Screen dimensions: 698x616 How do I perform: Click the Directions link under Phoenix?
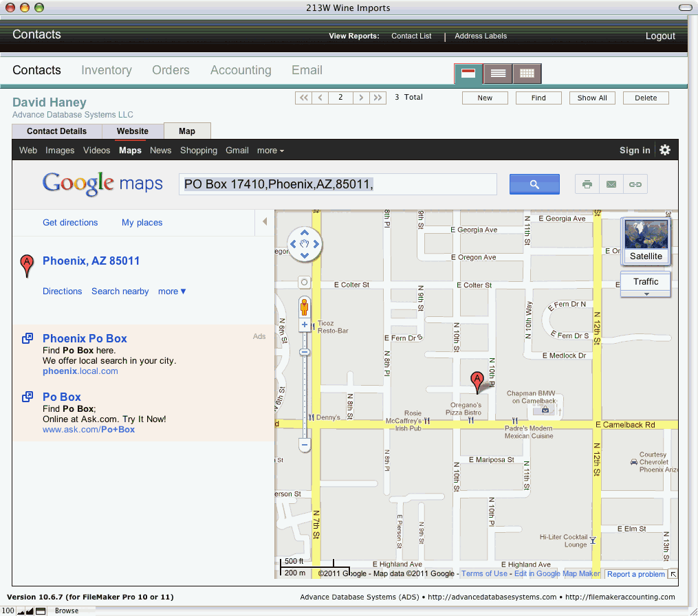[x=63, y=291]
